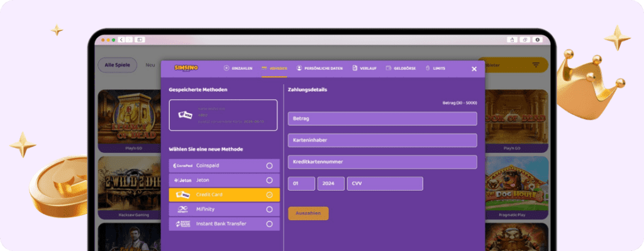Click the browser downloads icon
Image resolution: width=644 pixels, height=251 pixels.
tap(537, 40)
